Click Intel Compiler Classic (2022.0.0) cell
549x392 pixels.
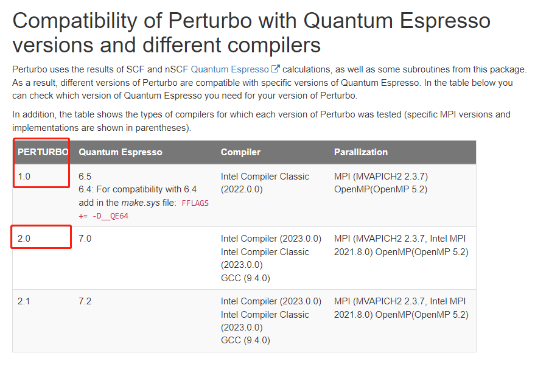[x=265, y=183]
